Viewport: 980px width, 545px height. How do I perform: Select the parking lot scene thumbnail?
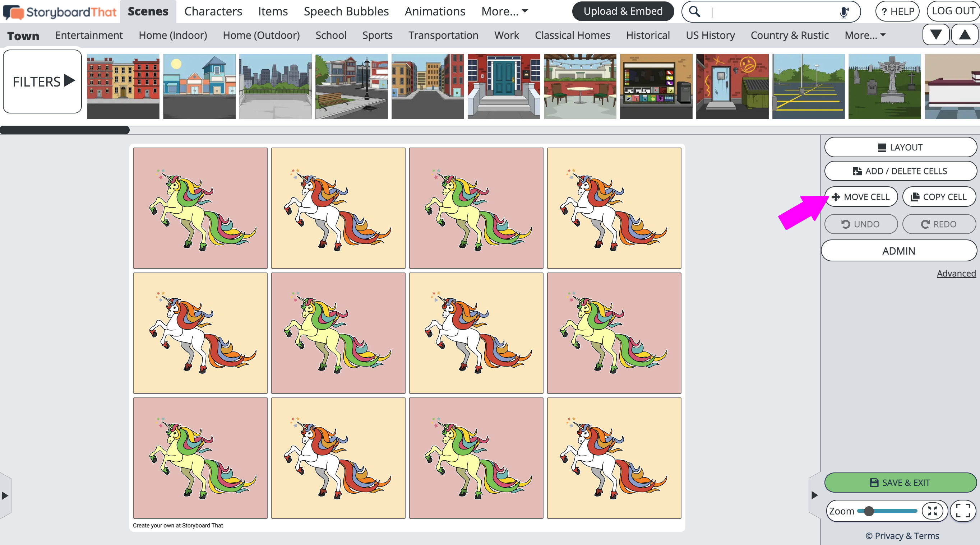pos(808,86)
